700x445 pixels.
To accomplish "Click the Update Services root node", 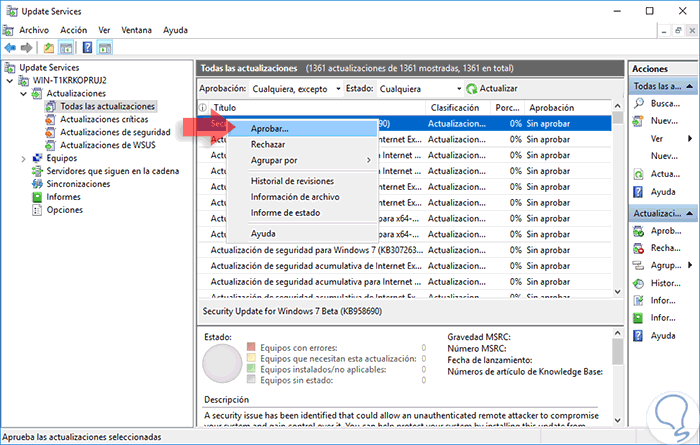I will (49, 67).
